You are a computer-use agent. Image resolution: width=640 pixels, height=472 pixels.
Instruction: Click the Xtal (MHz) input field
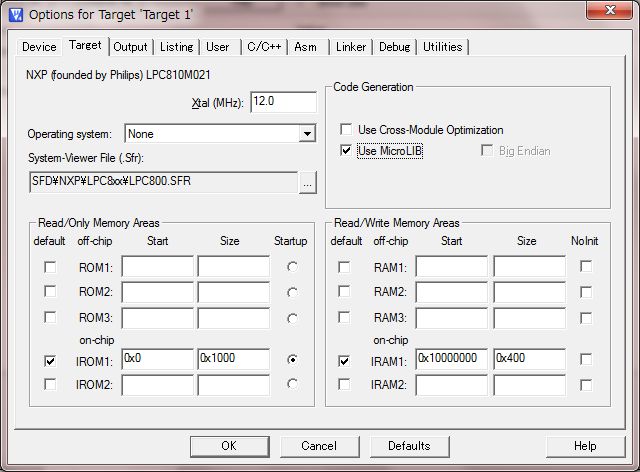point(283,102)
